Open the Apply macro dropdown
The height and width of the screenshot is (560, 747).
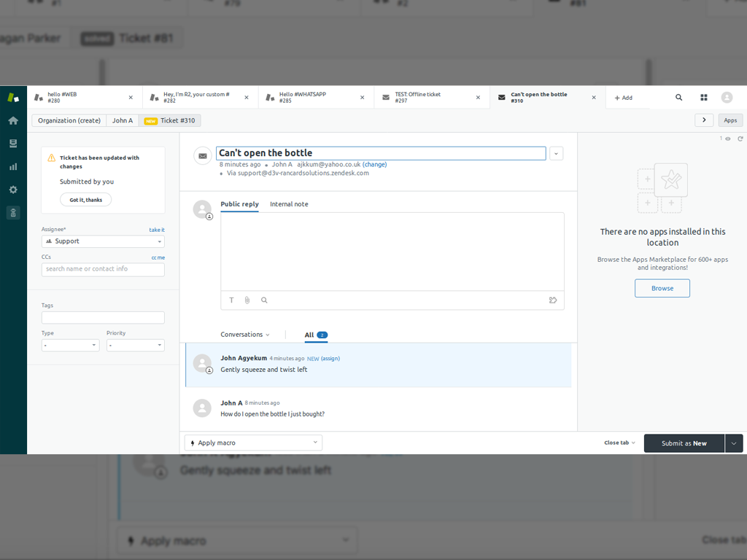(253, 443)
